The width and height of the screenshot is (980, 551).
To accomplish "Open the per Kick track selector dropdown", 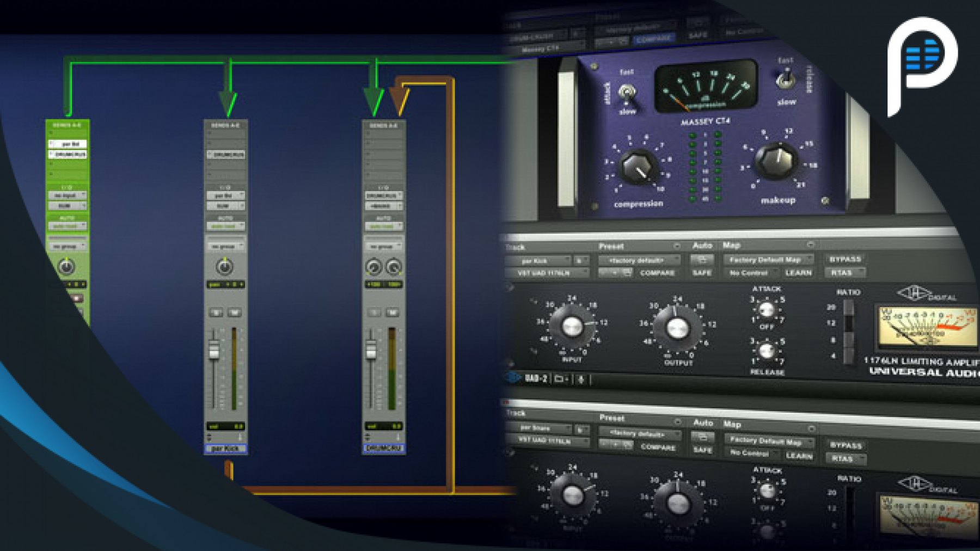I will pos(537,261).
